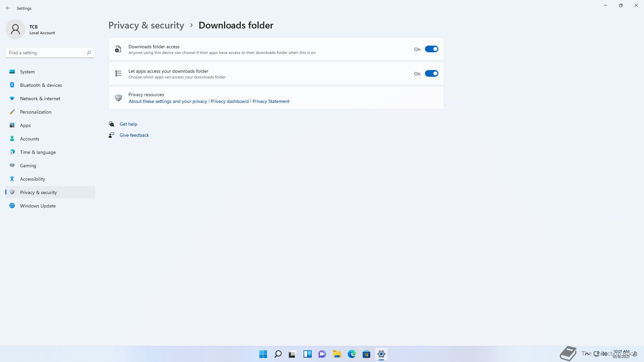This screenshot has width=644, height=362.
Task: Open About these settings and your privacy link
Action: 168,101
